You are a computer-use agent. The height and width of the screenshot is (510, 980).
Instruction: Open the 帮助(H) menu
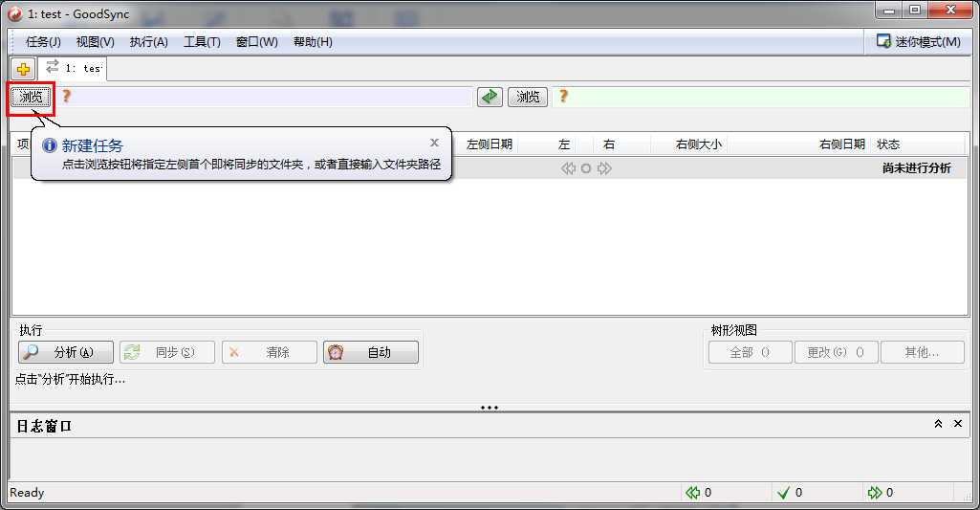click(313, 42)
